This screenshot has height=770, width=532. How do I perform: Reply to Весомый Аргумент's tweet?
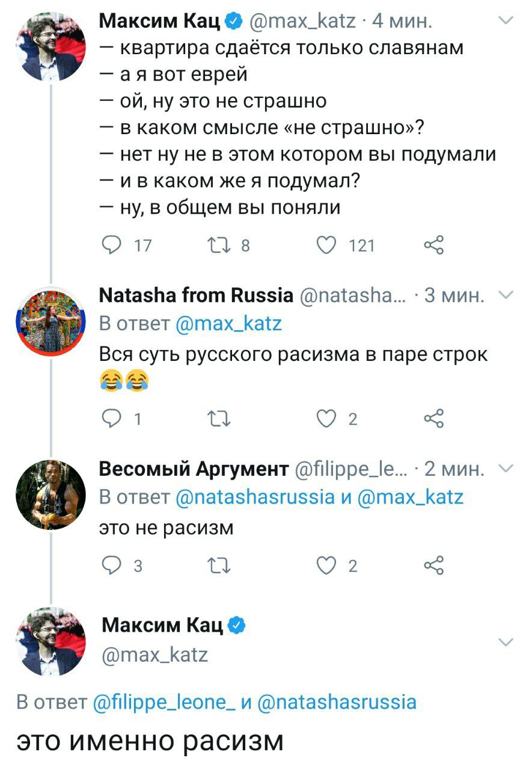[110, 565]
